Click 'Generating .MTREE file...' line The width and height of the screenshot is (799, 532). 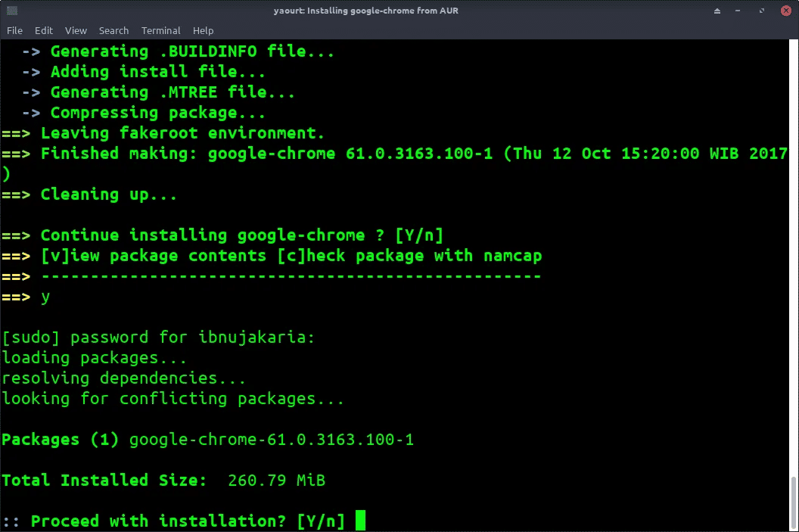click(158, 92)
